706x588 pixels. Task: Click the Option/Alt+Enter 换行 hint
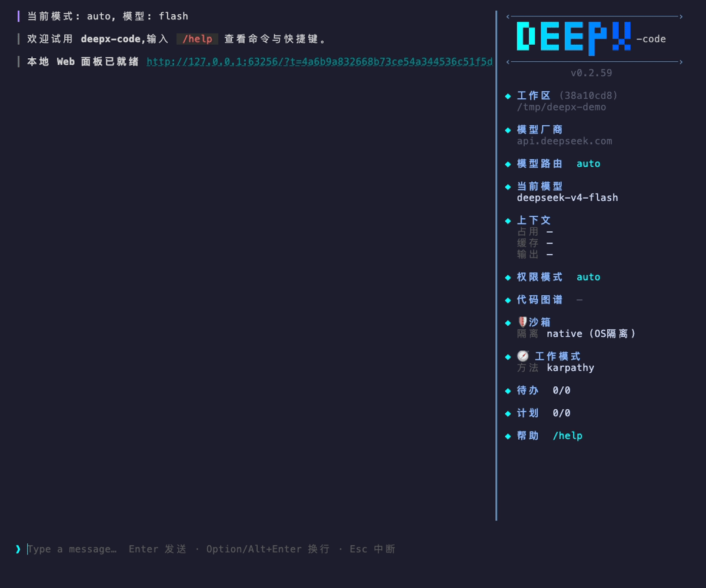click(x=268, y=549)
